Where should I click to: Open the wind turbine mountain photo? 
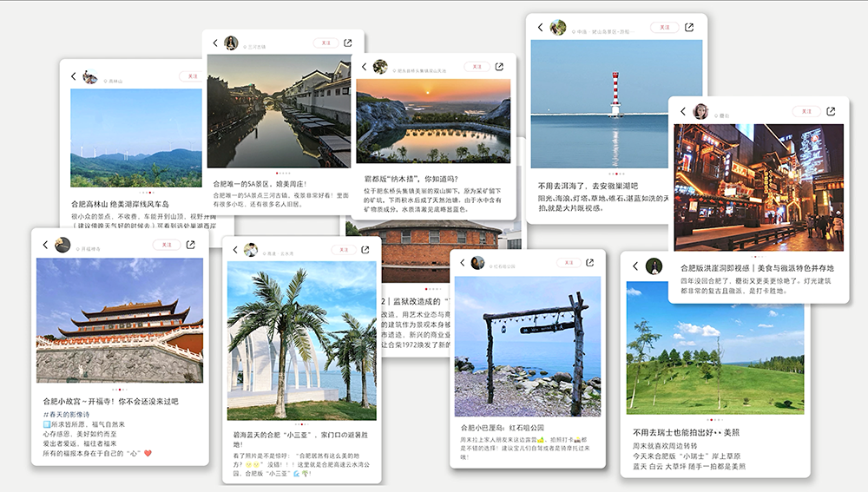(x=136, y=138)
